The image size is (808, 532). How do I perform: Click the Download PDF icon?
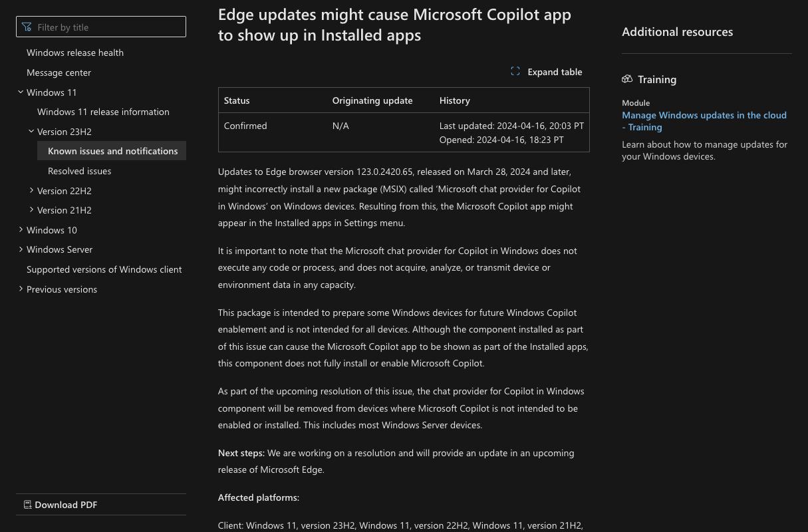[28, 505]
